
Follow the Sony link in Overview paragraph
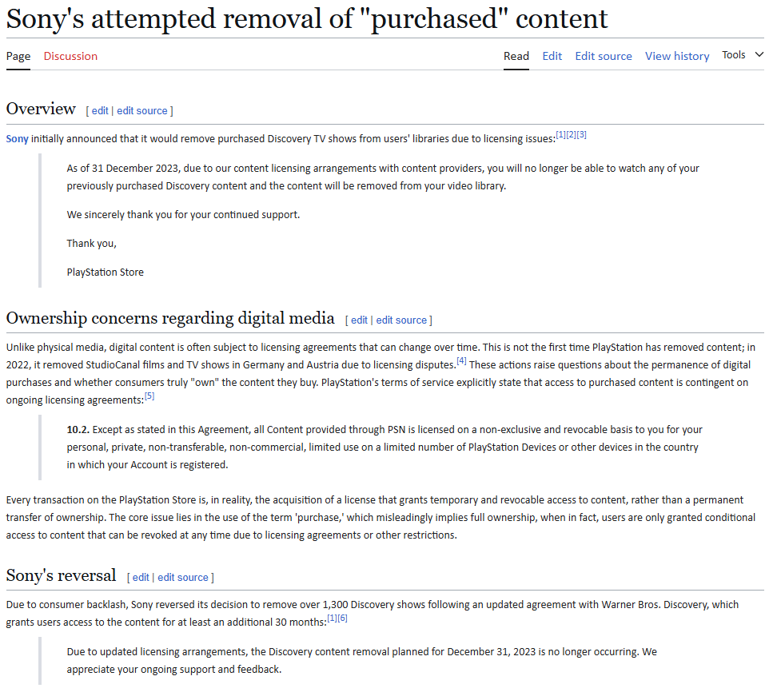(x=17, y=139)
